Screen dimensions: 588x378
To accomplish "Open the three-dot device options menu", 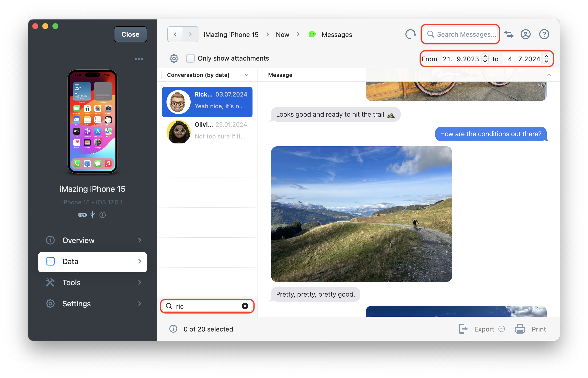I will (139, 59).
